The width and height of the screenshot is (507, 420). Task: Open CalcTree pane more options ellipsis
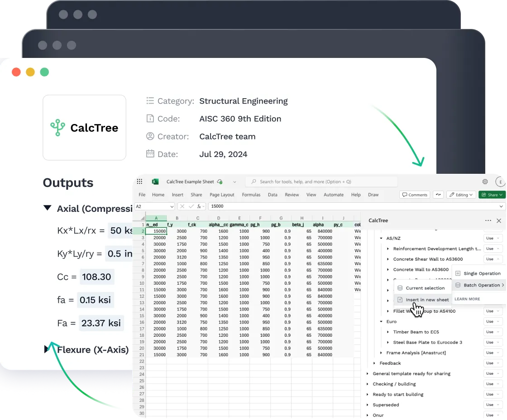tap(488, 220)
